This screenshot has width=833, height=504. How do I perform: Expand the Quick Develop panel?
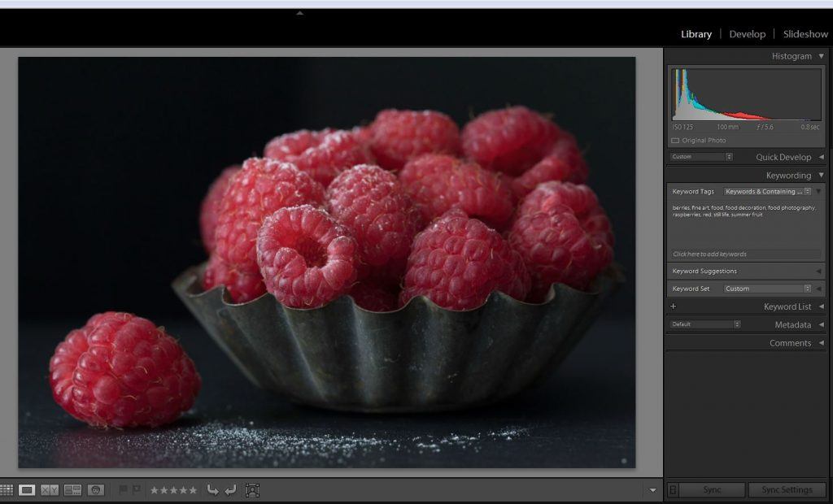click(x=821, y=157)
